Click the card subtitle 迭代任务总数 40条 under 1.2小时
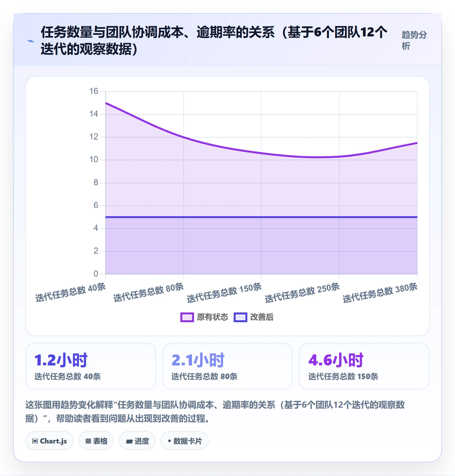 click(68, 377)
